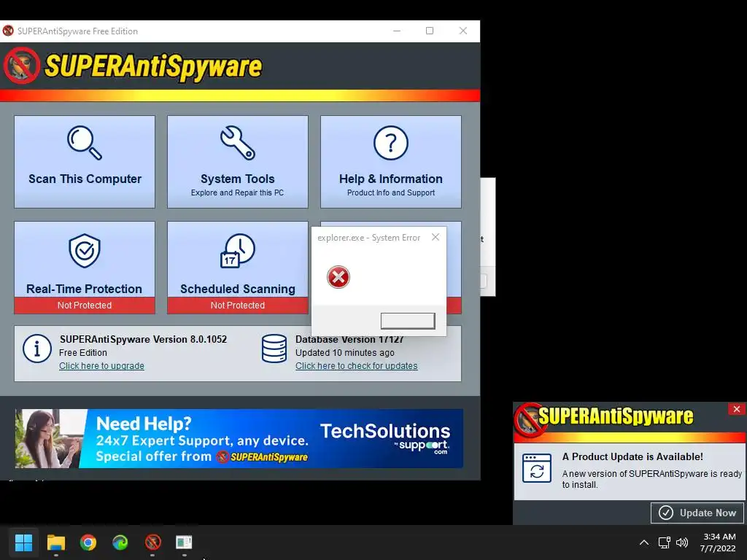This screenshot has height=560, width=747.
Task: Click the update refresh icon in notification
Action: pyautogui.click(x=537, y=468)
